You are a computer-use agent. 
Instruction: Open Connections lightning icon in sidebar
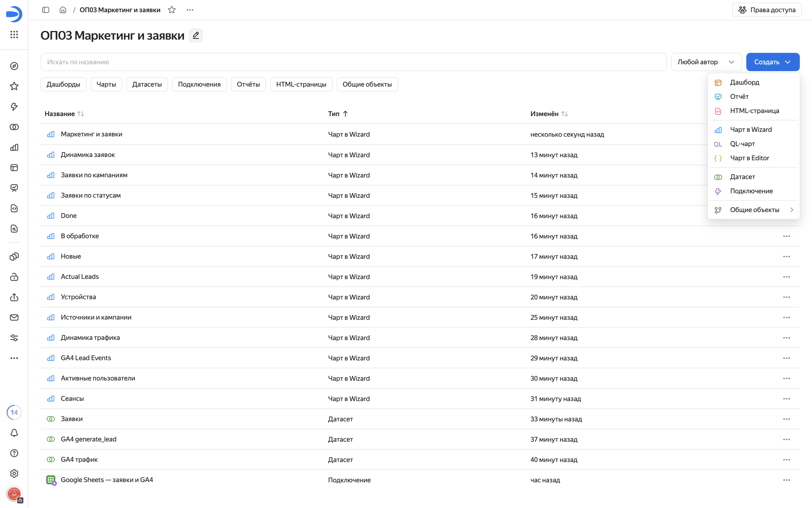(x=14, y=107)
